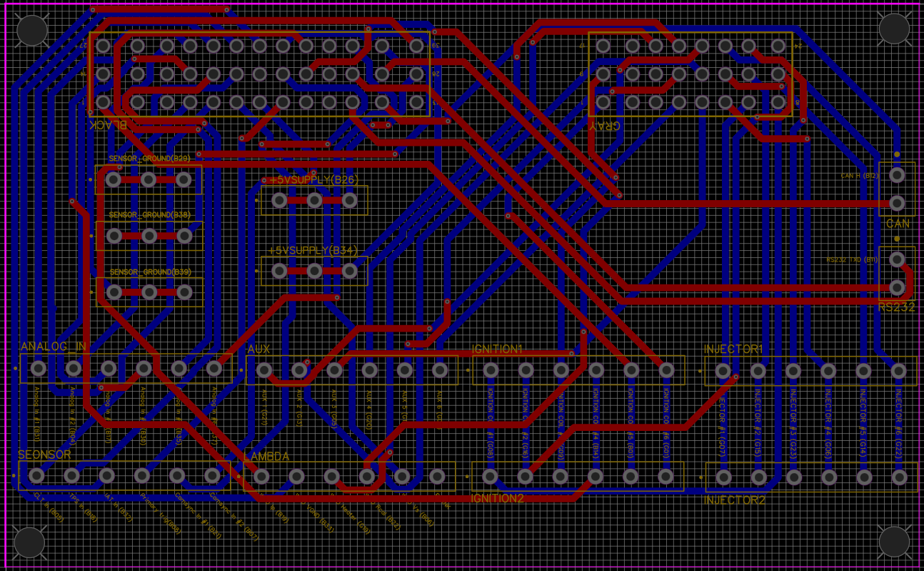
Task: Click the +5VSUPPLY(B34) label
Action: [x=313, y=250]
